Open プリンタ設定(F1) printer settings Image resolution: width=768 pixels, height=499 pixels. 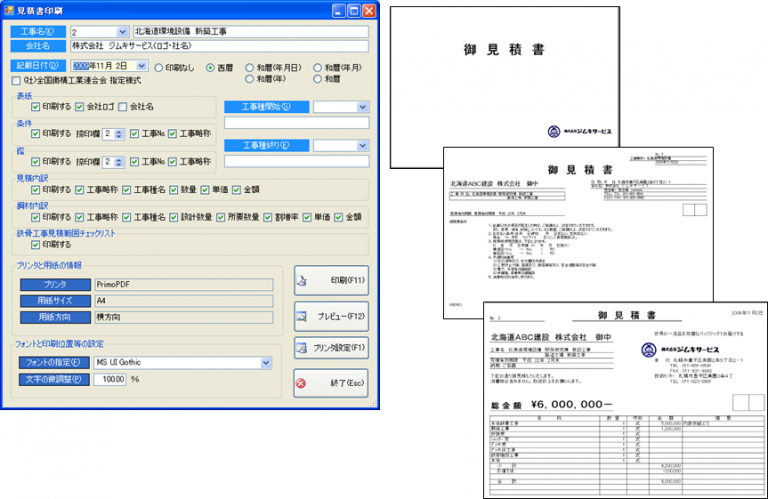pyautogui.click(x=331, y=348)
